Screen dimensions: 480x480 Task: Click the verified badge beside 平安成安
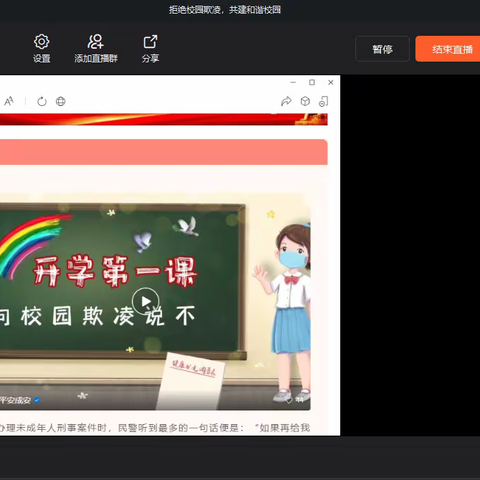pos(37,400)
